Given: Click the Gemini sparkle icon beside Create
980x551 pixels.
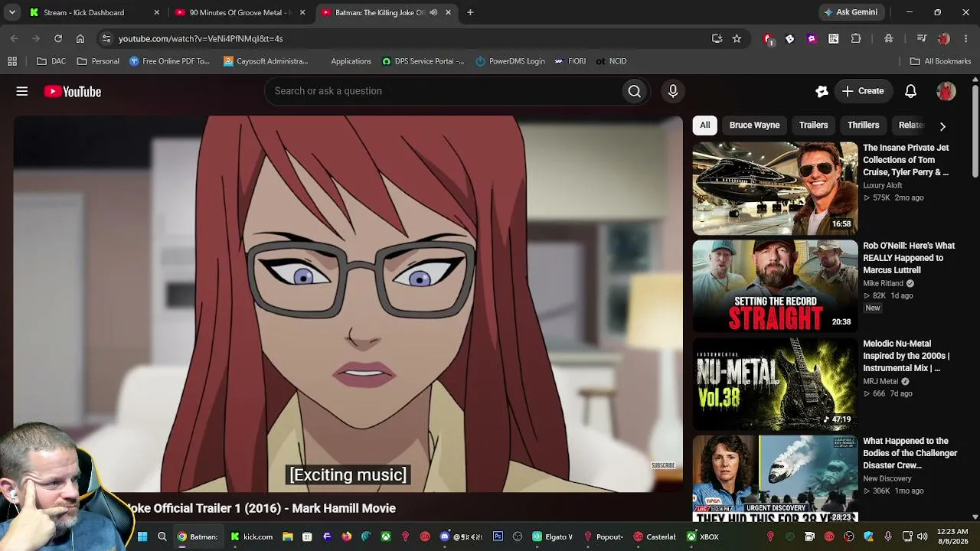Looking at the screenshot, I should (822, 91).
